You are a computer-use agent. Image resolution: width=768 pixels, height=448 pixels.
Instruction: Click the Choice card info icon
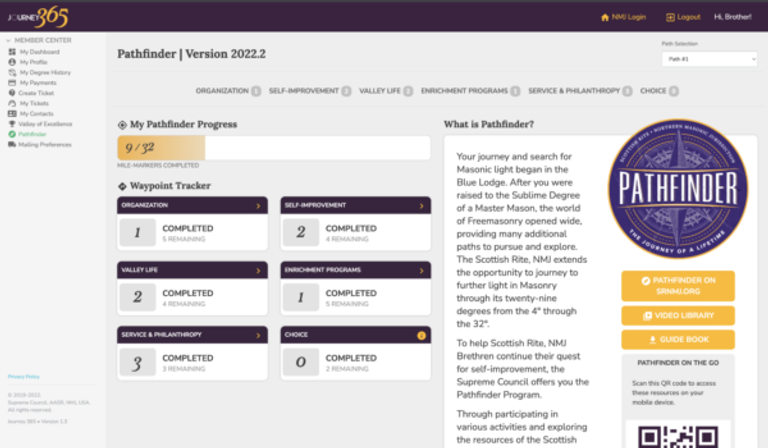tap(421, 335)
